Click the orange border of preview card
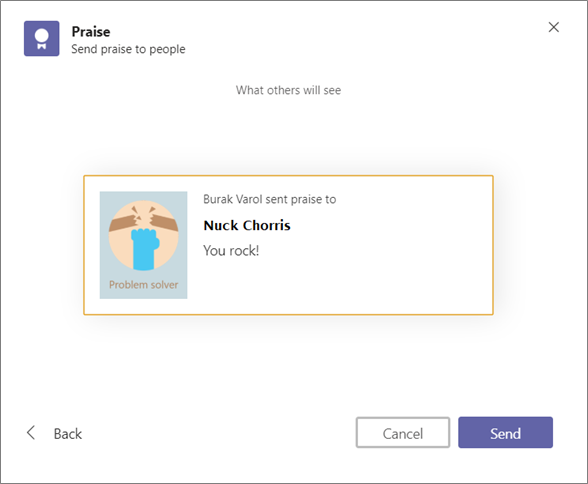The height and width of the screenshot is (484, 588). [x=288, y=175]
